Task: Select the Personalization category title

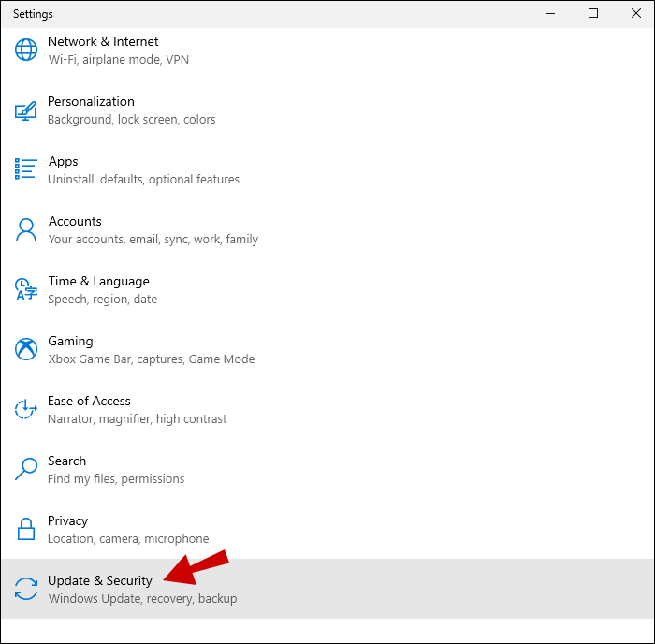Action: [91, 101]
